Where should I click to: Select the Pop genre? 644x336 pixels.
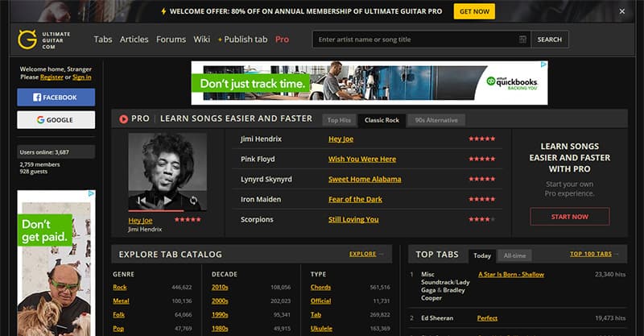pyautogui.click(x=118, y=329)
